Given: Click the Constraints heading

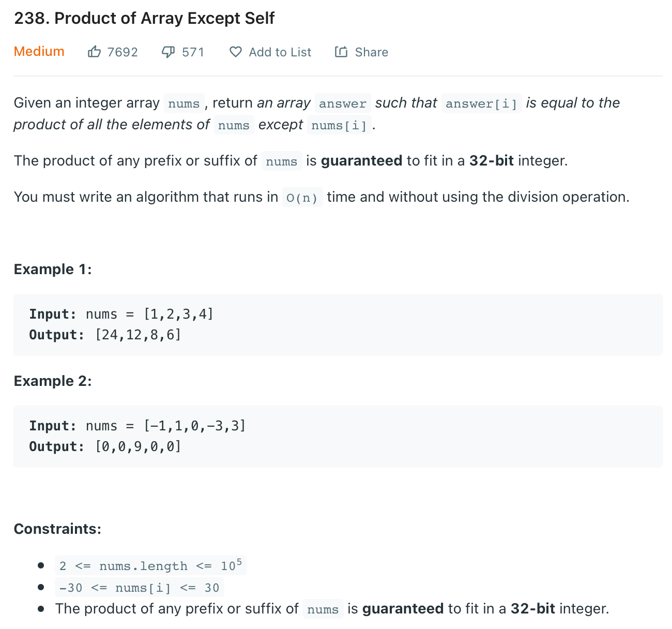Looking at the screenshot, I should (57, 529).
